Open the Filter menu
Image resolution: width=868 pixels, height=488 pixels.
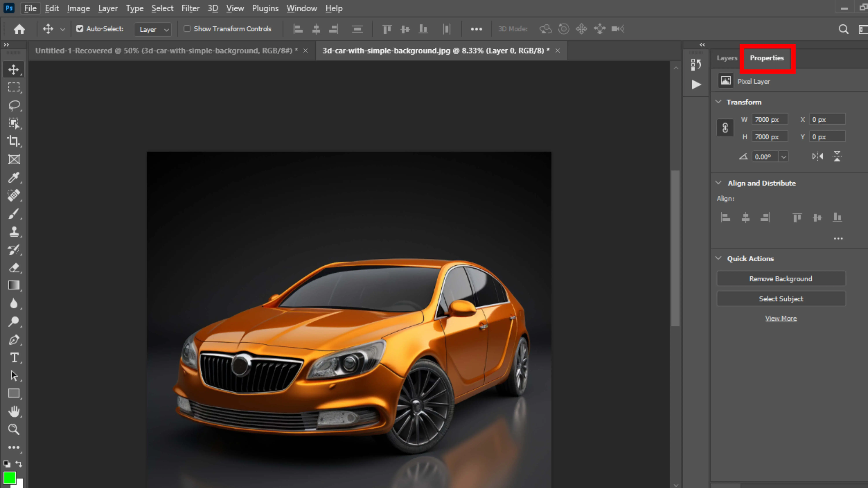[x=190, y=8]
